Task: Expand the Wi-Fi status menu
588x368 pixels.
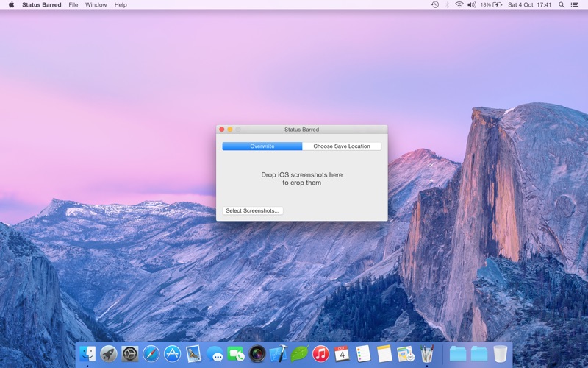Action: (x=459, y=5)
